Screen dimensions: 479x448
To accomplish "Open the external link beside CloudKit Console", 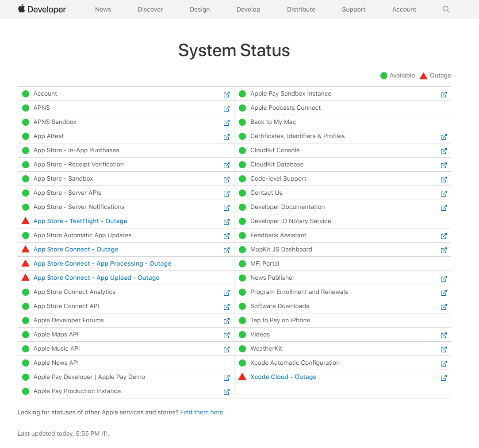I will [444, 151].
